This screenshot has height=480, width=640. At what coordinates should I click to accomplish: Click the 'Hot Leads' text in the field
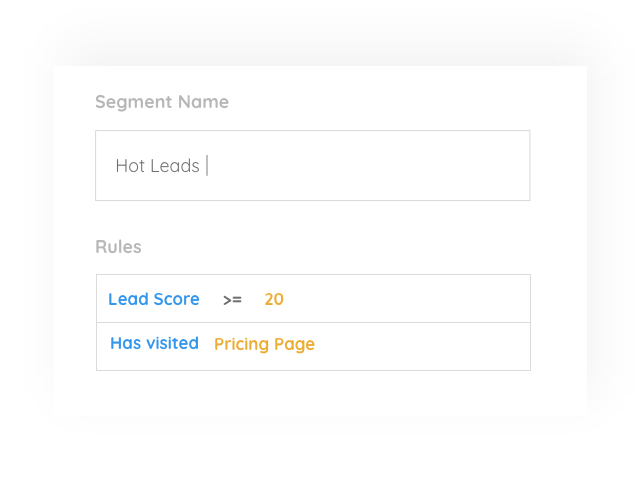coord(157,166)
